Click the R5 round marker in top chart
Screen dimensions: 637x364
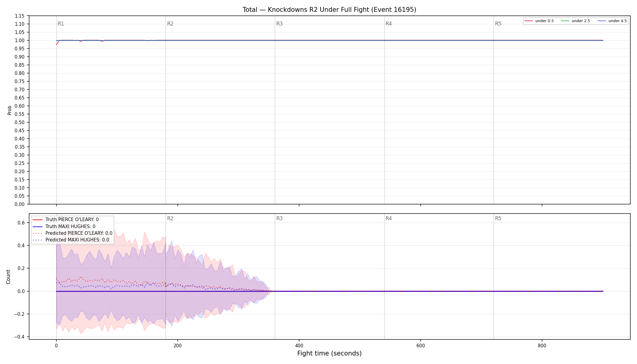tap(498, 24)
